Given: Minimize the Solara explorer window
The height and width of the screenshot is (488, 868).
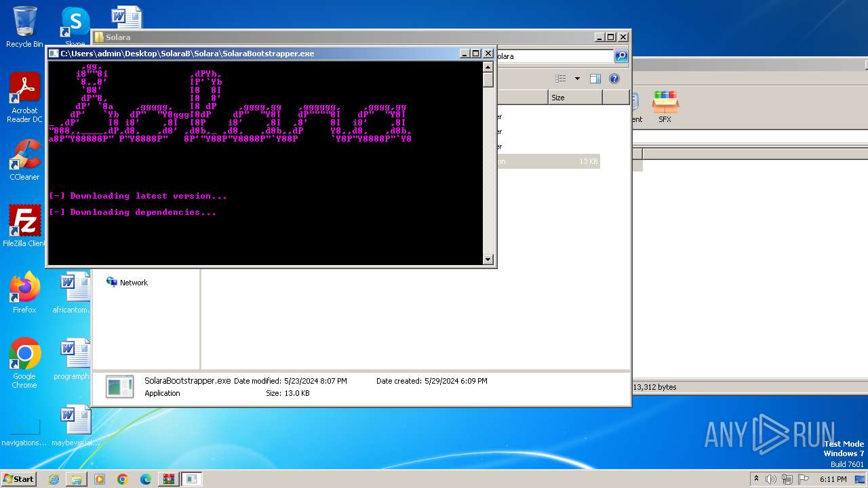Looking at the screenshot, I should tap(599, 37).
